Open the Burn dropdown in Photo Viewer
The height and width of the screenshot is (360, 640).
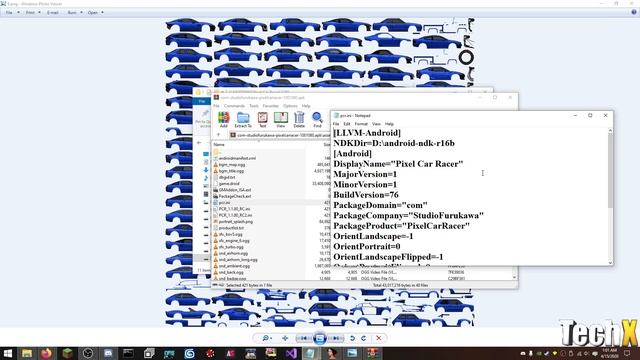click(75, 13)
